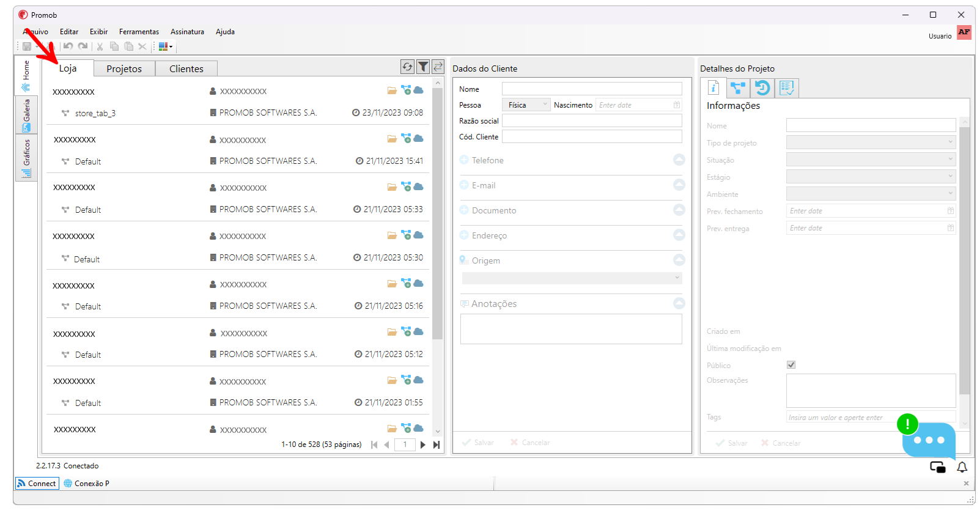980x513 pixels.
Task: Click cloud icon on the 21/11/2023 05:16 entry
Action: coord(419,283)
